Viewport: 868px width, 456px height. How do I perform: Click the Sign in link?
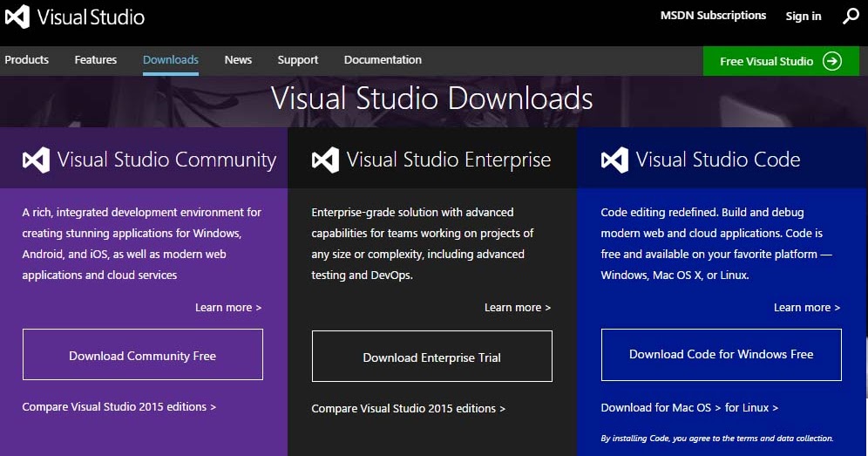803,16
